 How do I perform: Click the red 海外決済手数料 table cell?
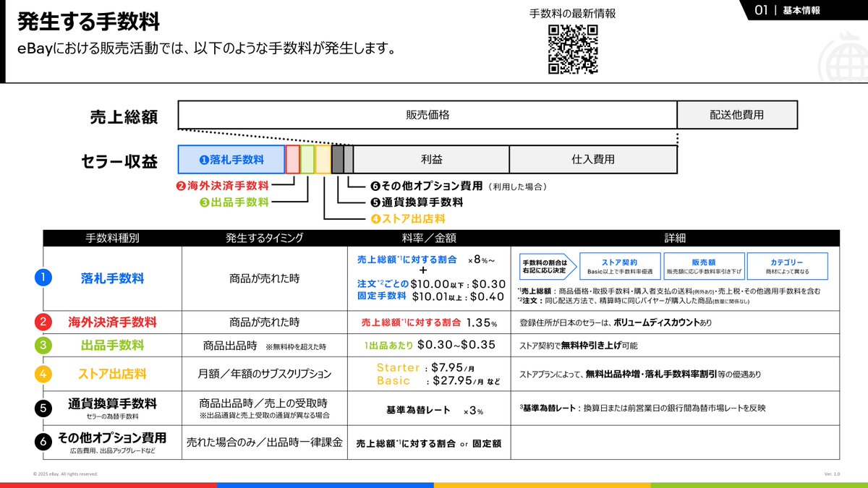[112, 322]
